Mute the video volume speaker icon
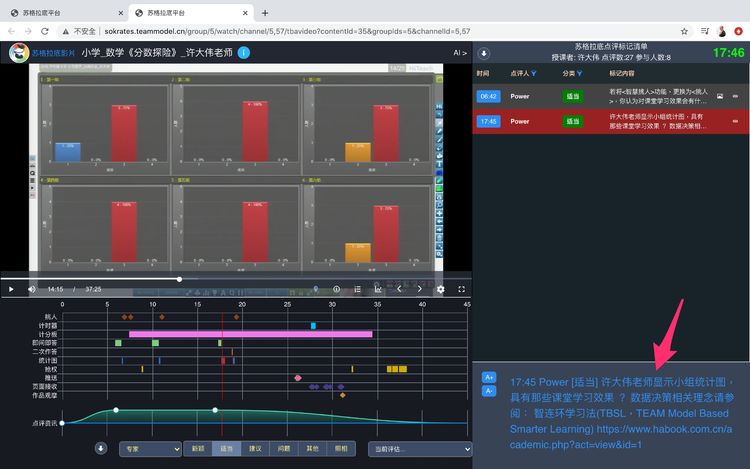Screen dimensions: 750x469 [32, 289]
